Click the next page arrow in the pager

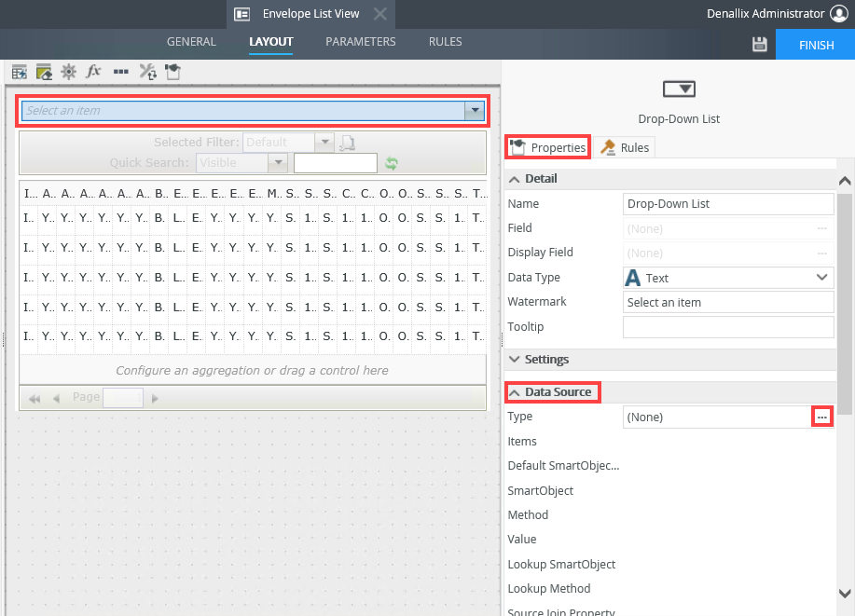tap(155, 398)
